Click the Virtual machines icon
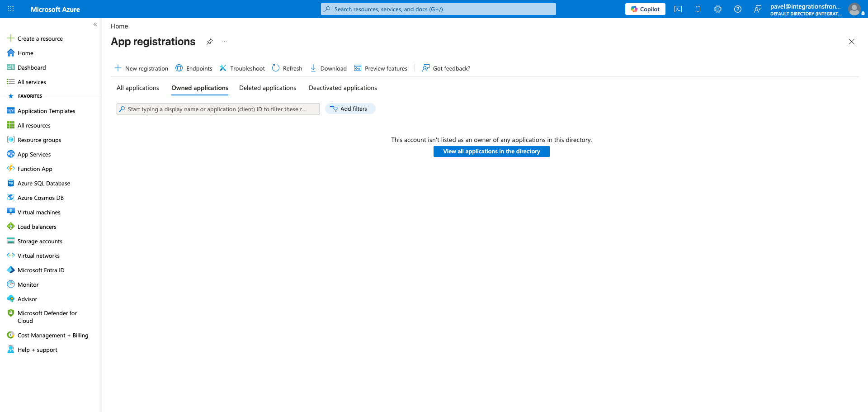The image size is (868, 412). [11, 212]
